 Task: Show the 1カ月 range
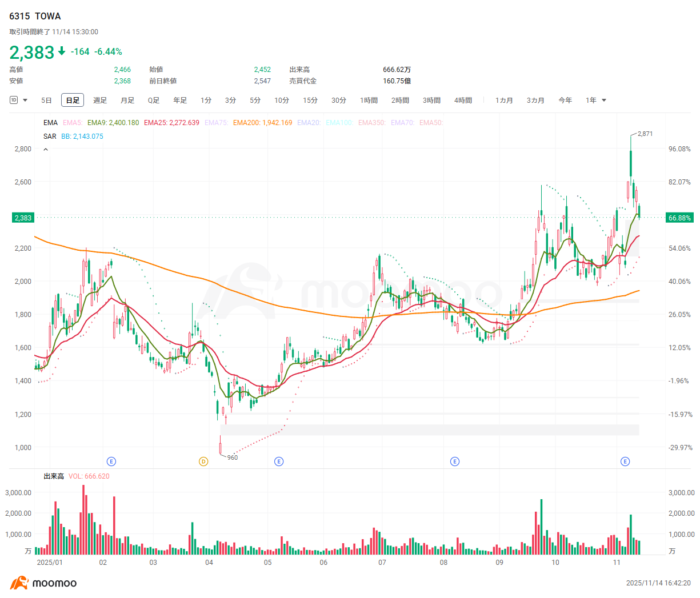[x=505, y=101]
